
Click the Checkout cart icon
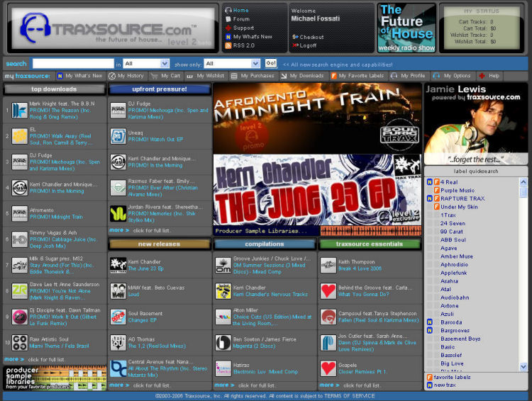(x=294, y=37)
